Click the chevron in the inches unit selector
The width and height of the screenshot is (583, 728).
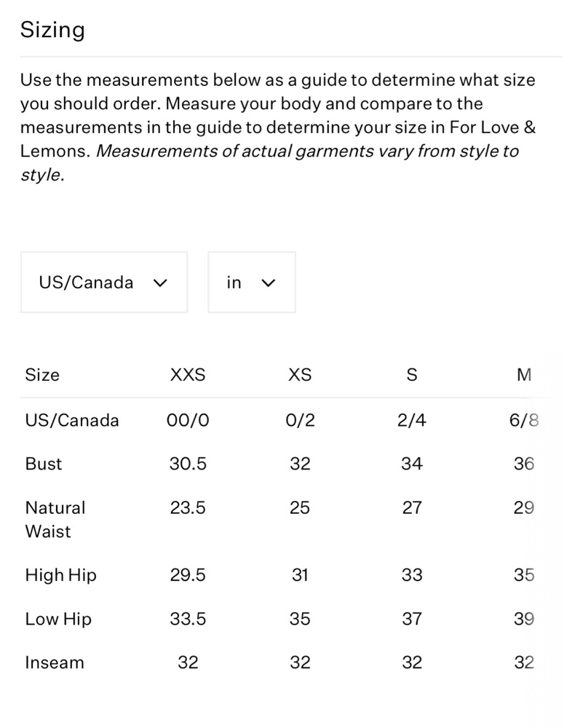tap(269, 282)
